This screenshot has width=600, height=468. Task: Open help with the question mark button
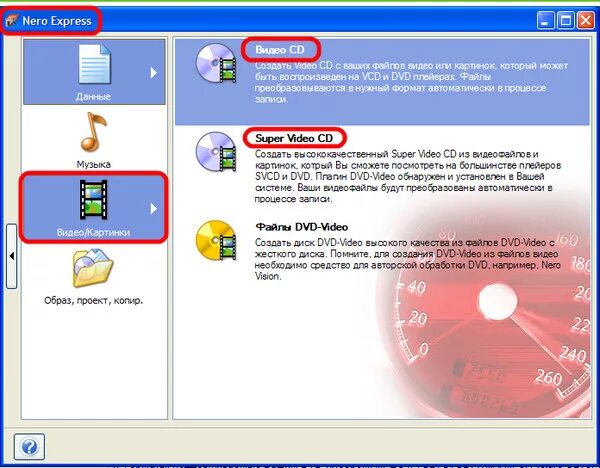(29, 446)
